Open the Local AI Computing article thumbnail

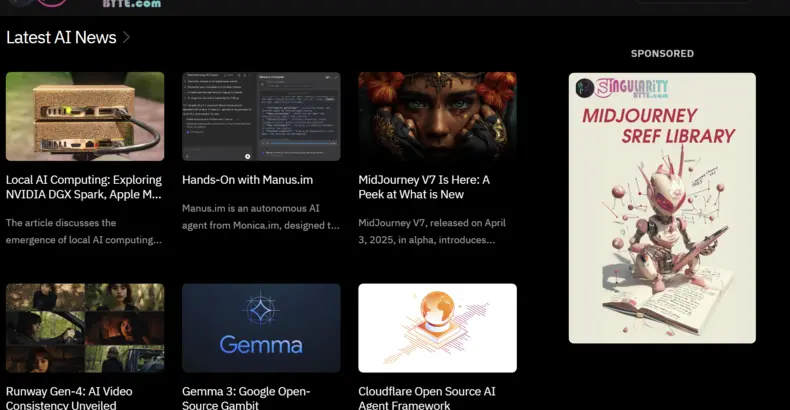(85, 116)
